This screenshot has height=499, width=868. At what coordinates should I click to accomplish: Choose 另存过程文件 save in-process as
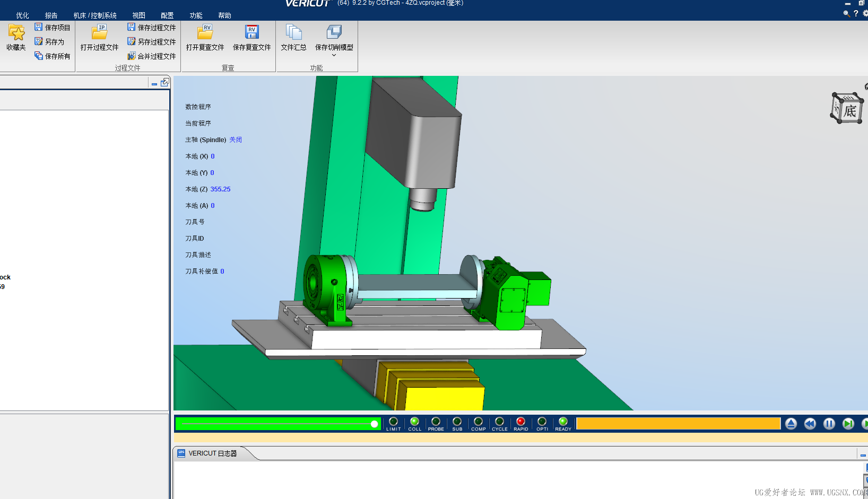point(152,42)
